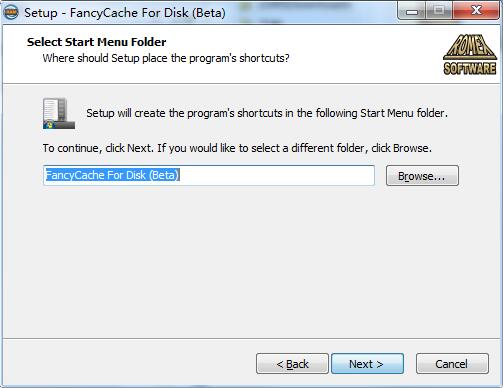
Task: Click the "To continue, click Next" instruction line
Action: point(237,148)
